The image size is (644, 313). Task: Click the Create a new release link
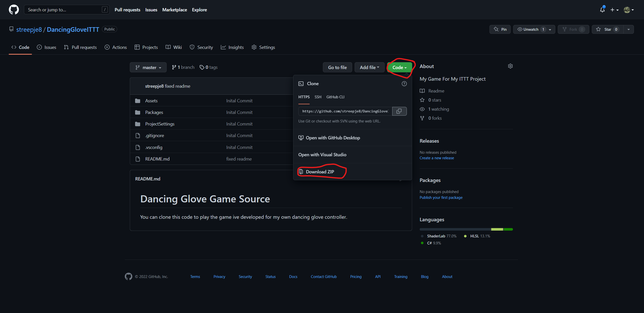point(437,158)
